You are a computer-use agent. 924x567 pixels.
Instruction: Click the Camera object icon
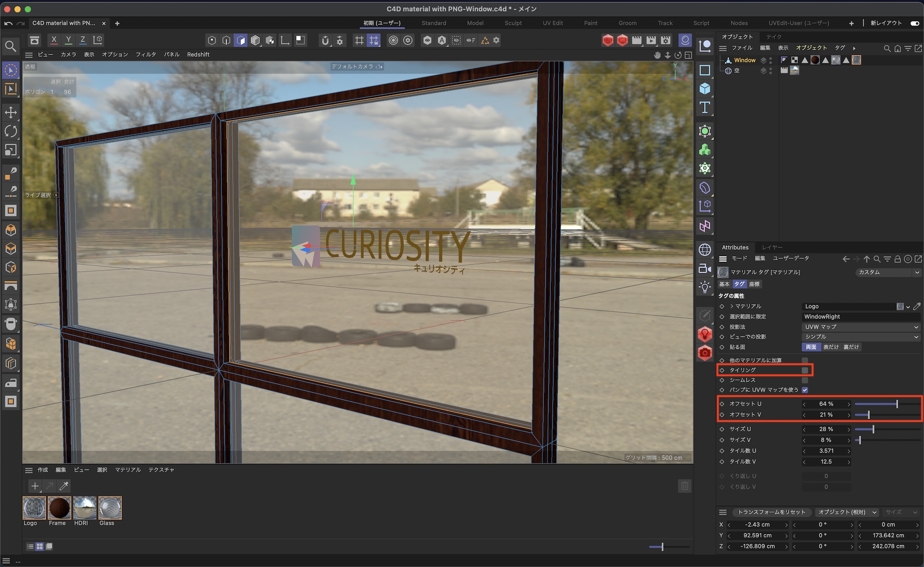[705, 268]
